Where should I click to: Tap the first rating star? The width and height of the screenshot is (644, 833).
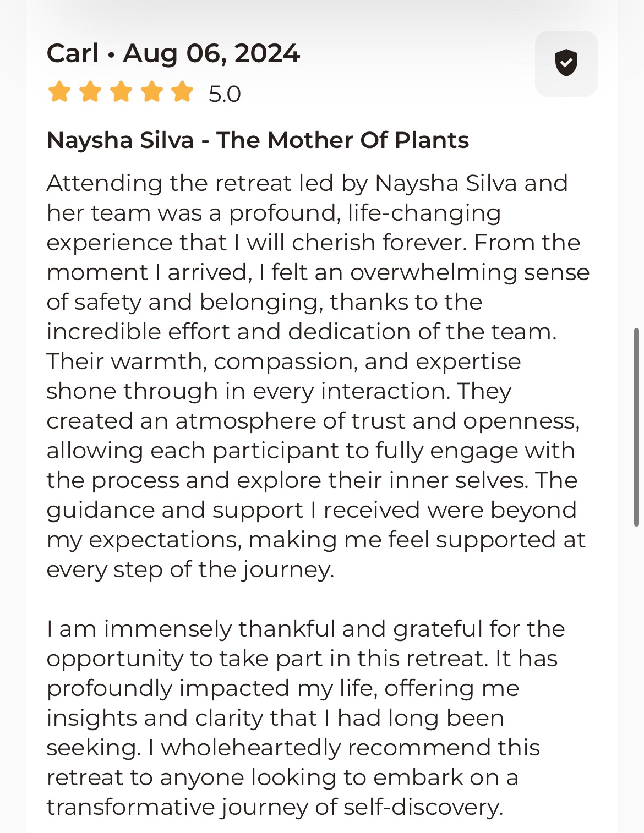[x=59, y=92]
